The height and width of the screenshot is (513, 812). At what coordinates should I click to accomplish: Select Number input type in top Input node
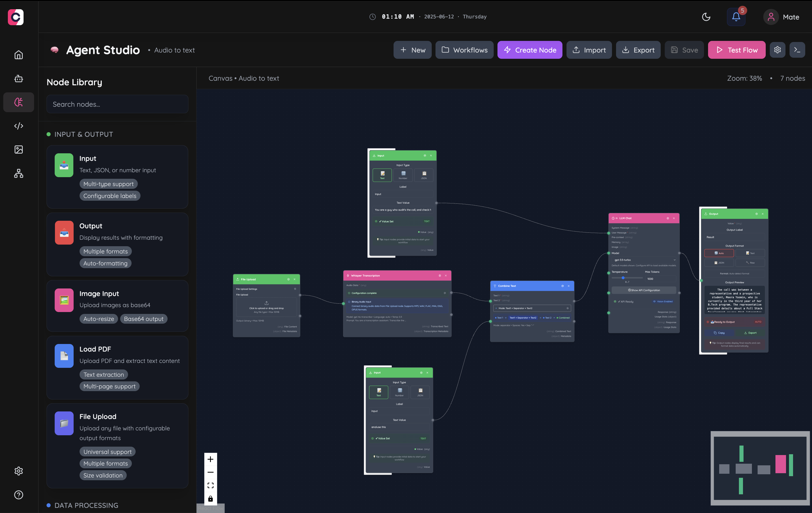pyautogui.click(x=403, y=175)
